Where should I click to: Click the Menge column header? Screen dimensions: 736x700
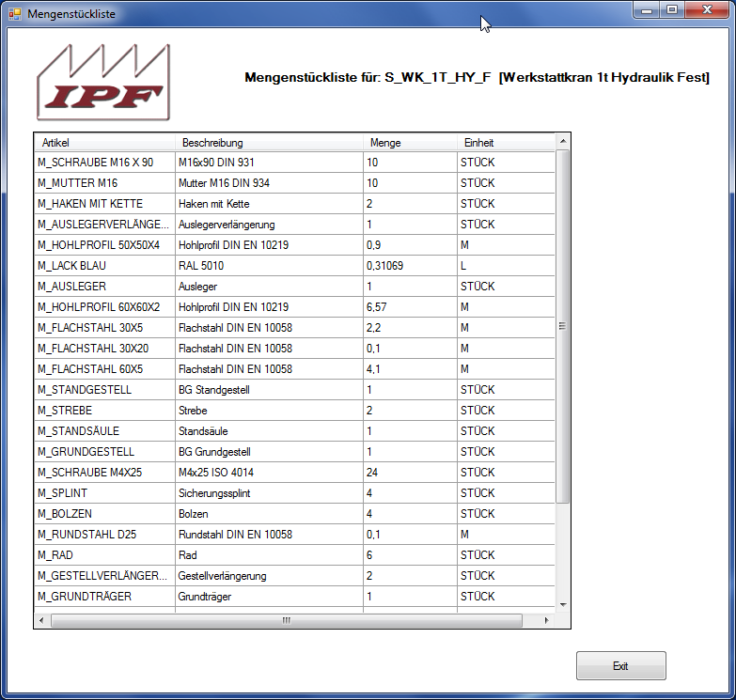[409, 143]
